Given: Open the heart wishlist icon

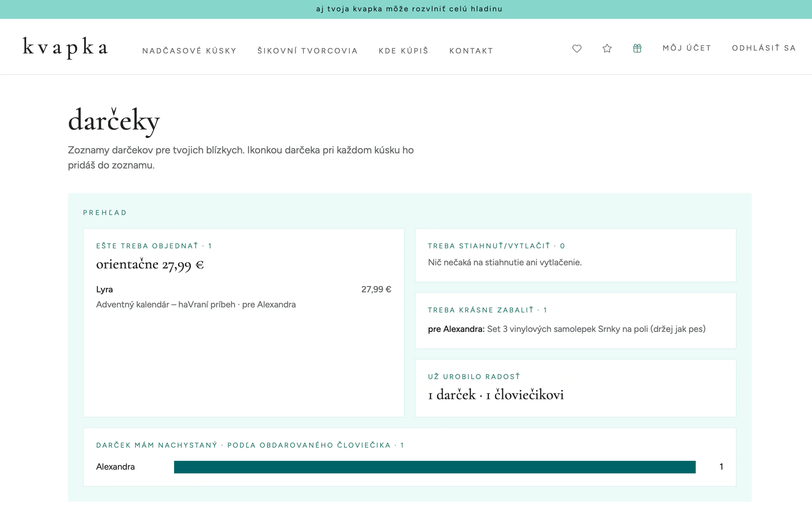Looking at the screenshot, I should point(577,48).
